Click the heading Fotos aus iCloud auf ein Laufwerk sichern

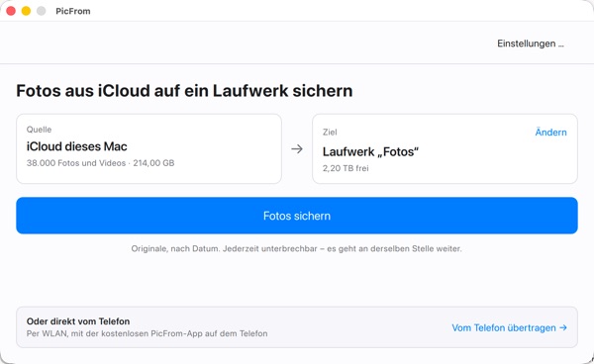184,91
